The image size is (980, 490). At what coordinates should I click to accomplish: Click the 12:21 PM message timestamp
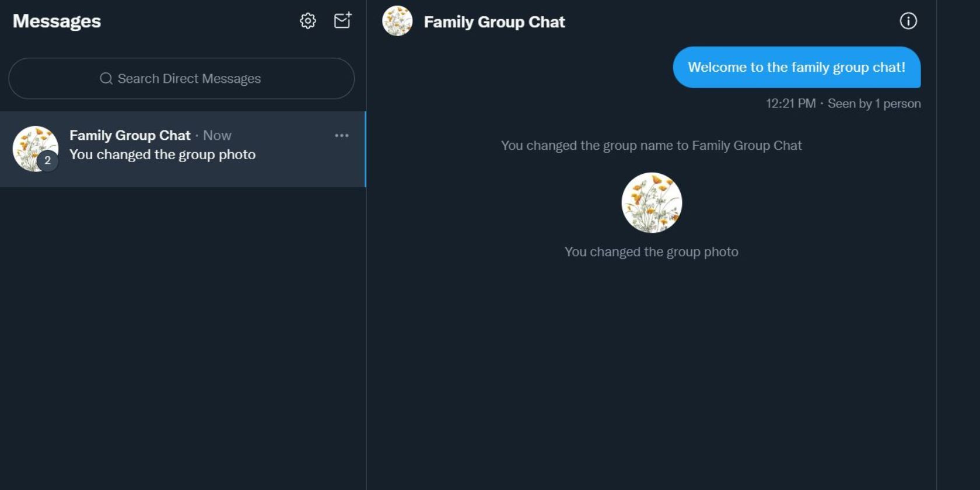tap(790, 104)
